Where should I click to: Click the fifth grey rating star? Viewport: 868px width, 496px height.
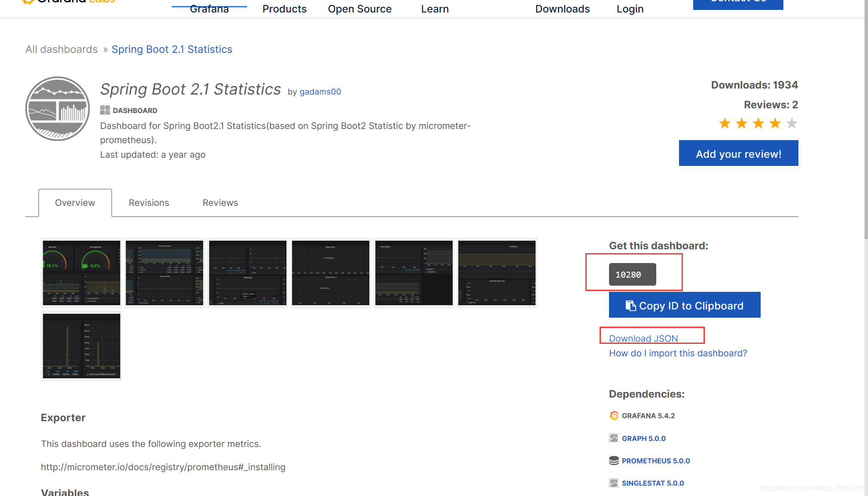[x=792, y=123]
